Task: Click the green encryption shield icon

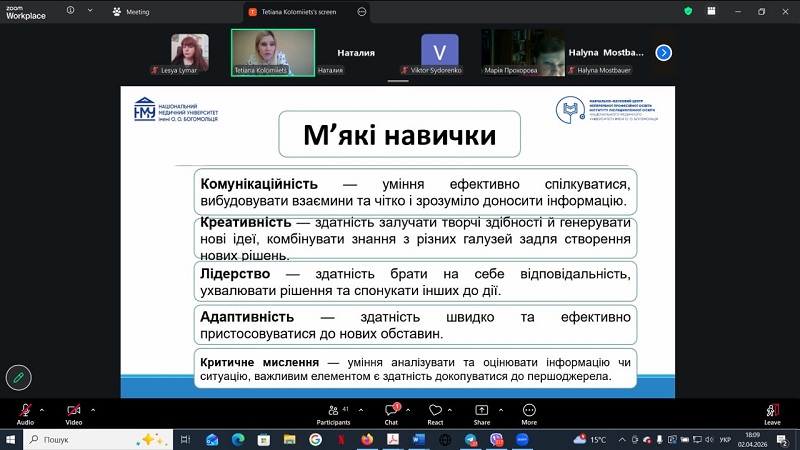Action: [688, 11]
